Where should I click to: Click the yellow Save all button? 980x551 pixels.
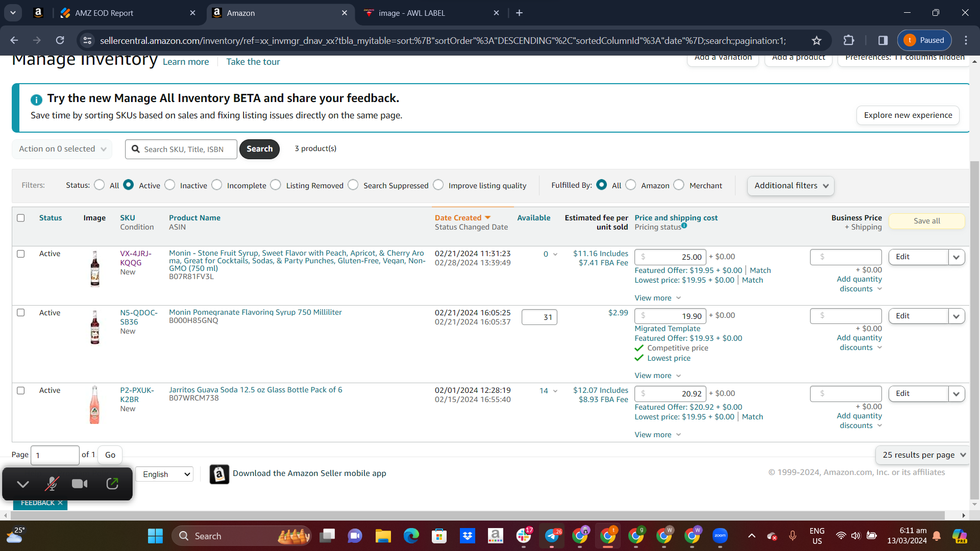[x=926, y=221]
